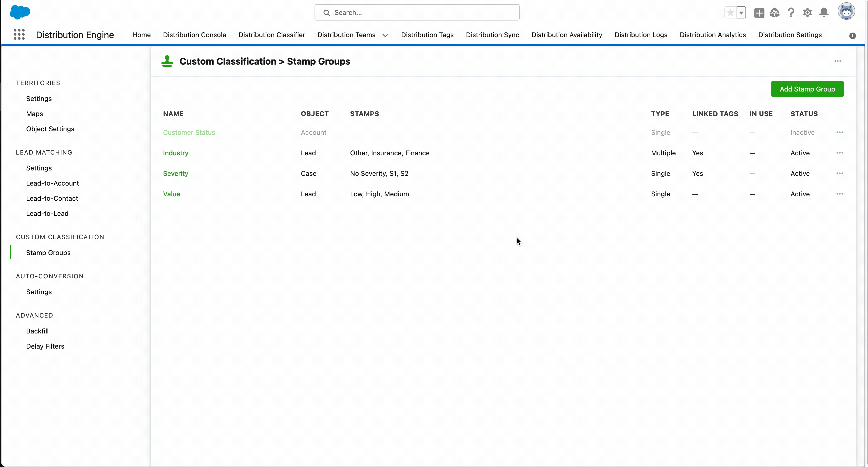Open Maps in the sidebar
Screen dimensions: 868x467
click(x=34, y=114)
